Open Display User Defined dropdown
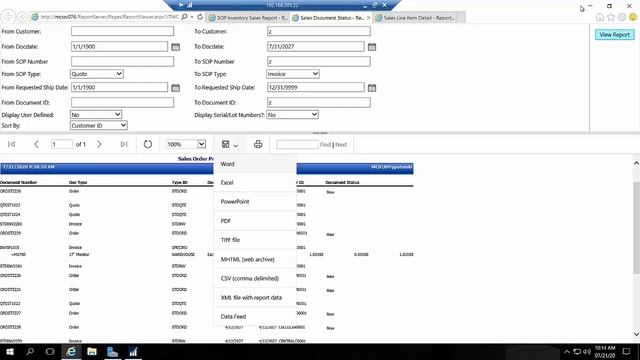Image resolution: width=640 pixels, height=360 pixels. pos(96,115)
